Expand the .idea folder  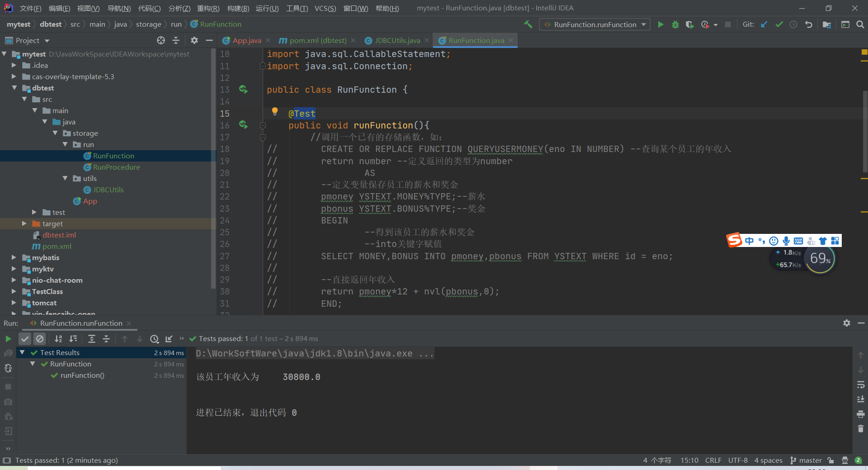click(14, 65)
